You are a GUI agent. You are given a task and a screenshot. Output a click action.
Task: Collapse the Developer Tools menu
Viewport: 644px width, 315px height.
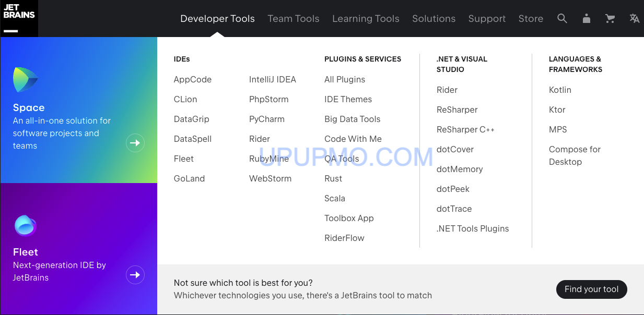pyautogui.click(x=217, y=19)
